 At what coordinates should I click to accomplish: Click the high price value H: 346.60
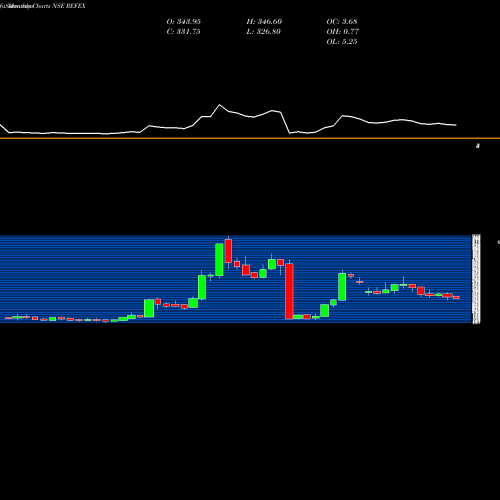tap(264, 22)
